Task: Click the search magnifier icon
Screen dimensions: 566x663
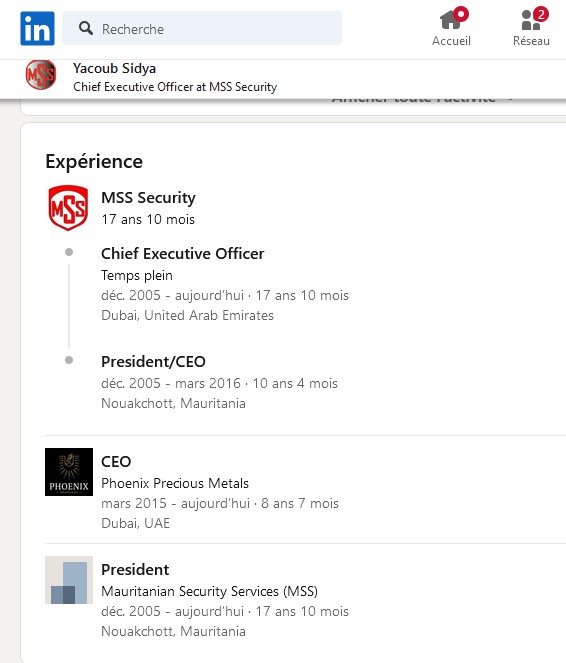Action: point(86,28)
